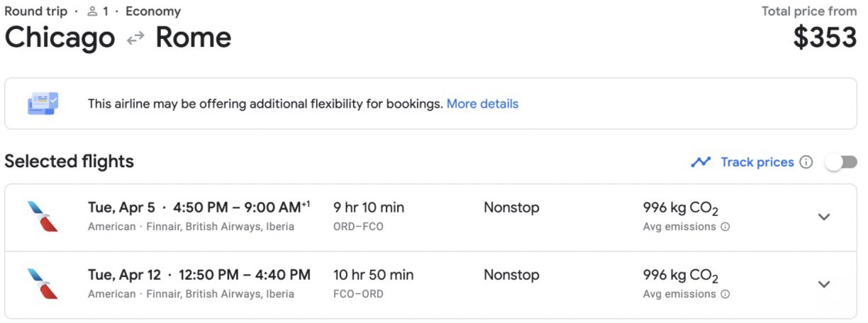Click the Track prices info icon
Image resolution: width=868 pixels, height=323 pixels.
click(x=806, y=162)
